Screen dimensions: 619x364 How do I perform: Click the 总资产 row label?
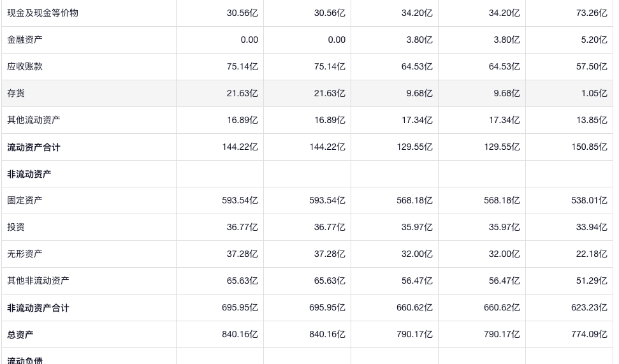tap(20, 335)
